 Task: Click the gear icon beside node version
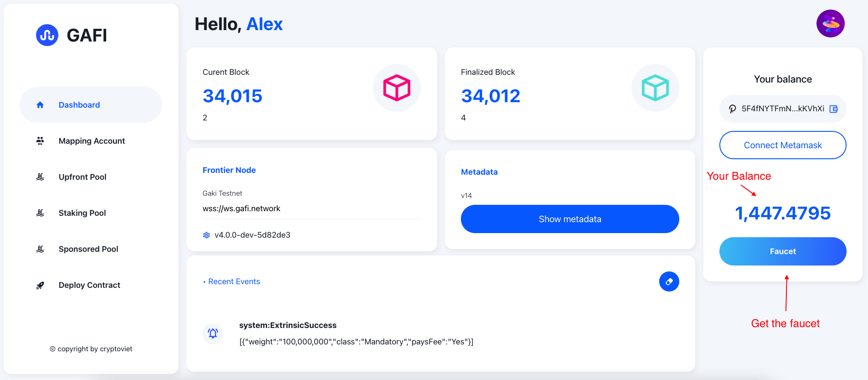207,235
